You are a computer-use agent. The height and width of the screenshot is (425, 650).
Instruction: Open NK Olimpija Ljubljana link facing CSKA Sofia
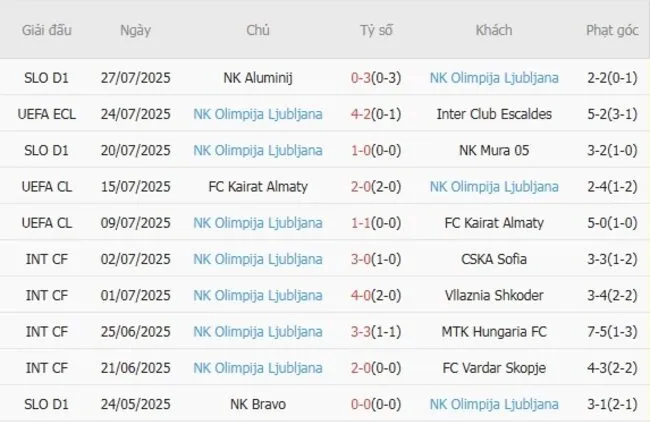[x=258, y=259]
